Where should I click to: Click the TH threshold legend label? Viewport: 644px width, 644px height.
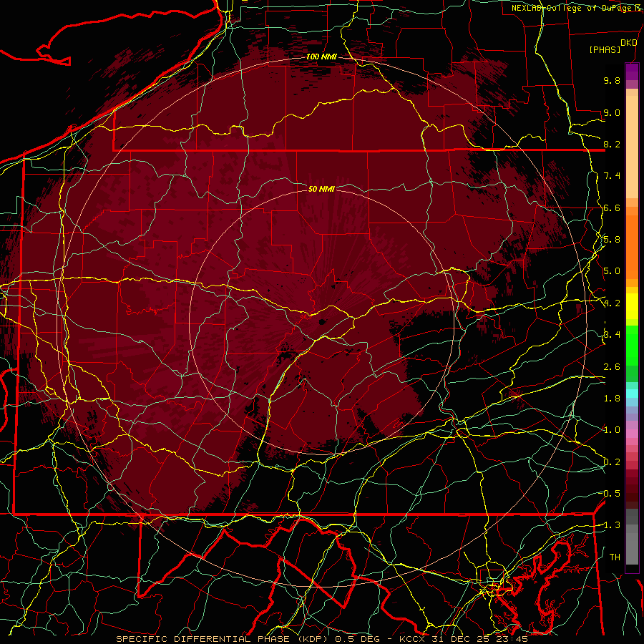pyautogui.click(x=615, y=557)
